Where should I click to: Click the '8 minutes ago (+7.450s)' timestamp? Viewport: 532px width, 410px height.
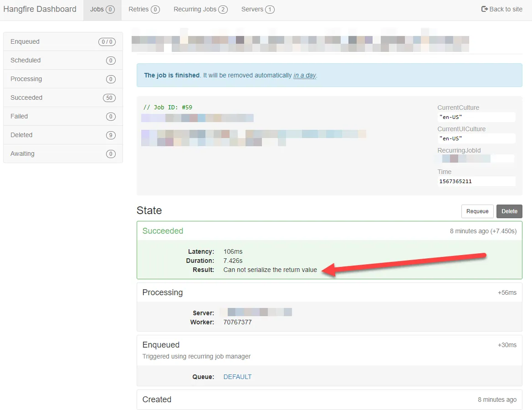(x=483, y=231)
